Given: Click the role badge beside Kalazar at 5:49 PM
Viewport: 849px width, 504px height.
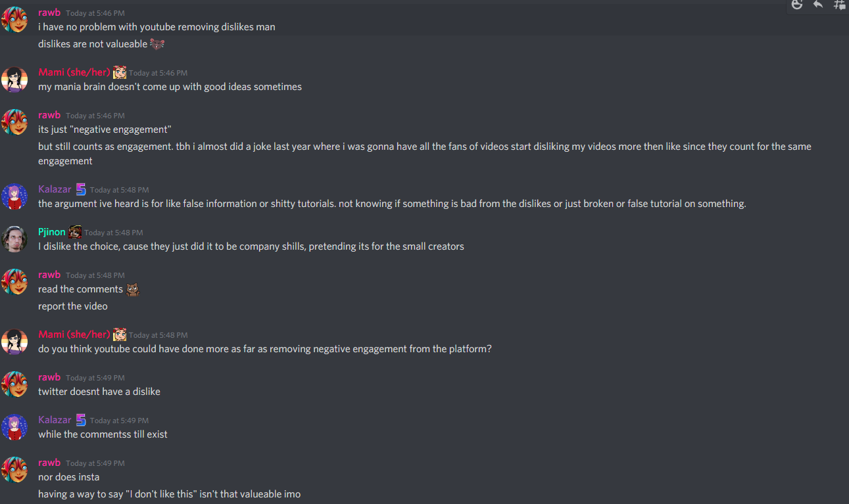Looking at the screenshot, I should 81,420.
